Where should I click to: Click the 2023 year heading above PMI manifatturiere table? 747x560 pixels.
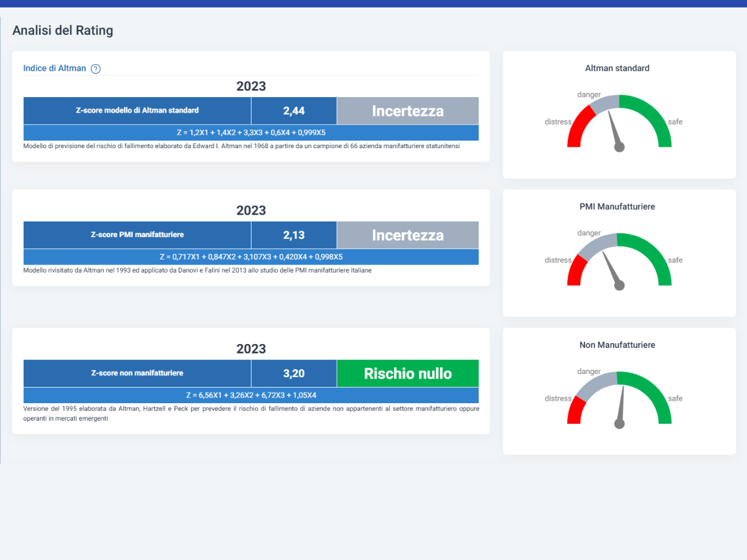click(x=251, y=211)
